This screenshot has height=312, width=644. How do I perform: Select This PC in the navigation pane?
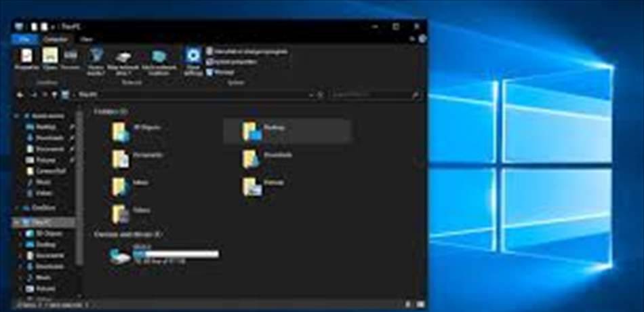point(43,222)
